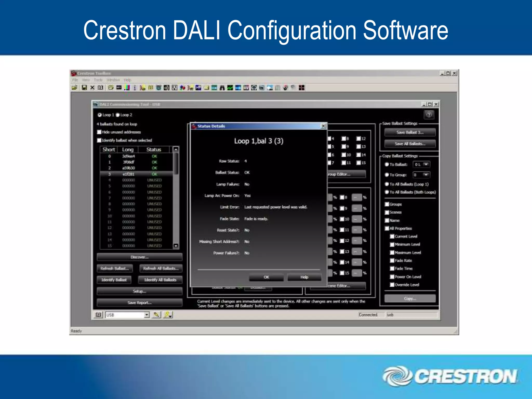Click the green graph monitor icon

tap(230, 88)
